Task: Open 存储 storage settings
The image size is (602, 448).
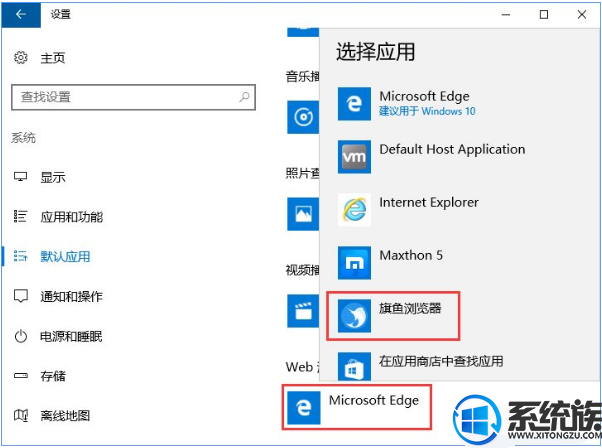Action: point(53,376)
